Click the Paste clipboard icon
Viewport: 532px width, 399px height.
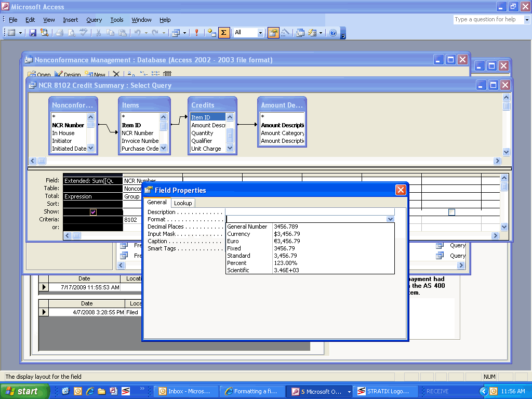click(123, 33)
